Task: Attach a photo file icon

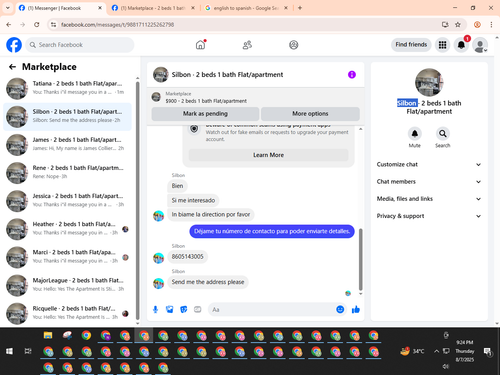Action: [x=170, y=310]
